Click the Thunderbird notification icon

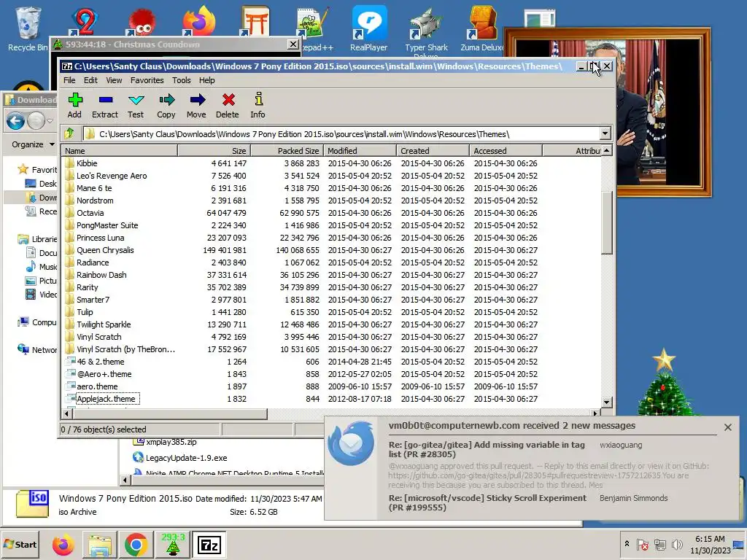pos(351,443)
